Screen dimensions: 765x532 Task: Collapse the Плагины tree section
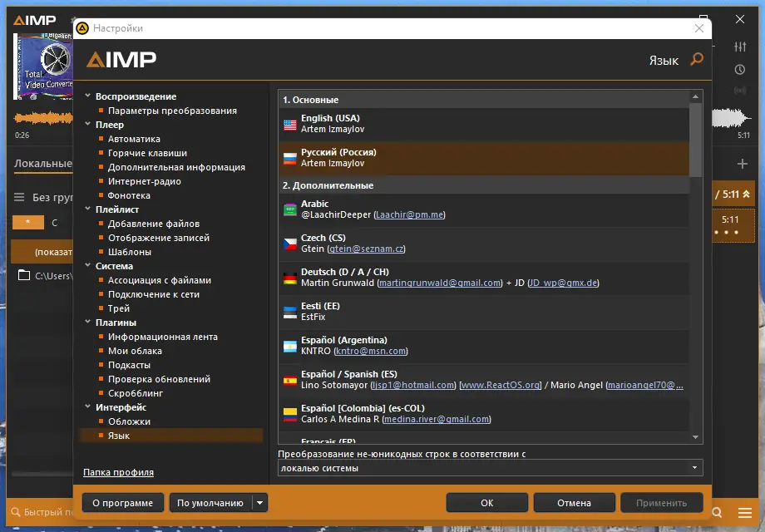(x=88, y=323)
